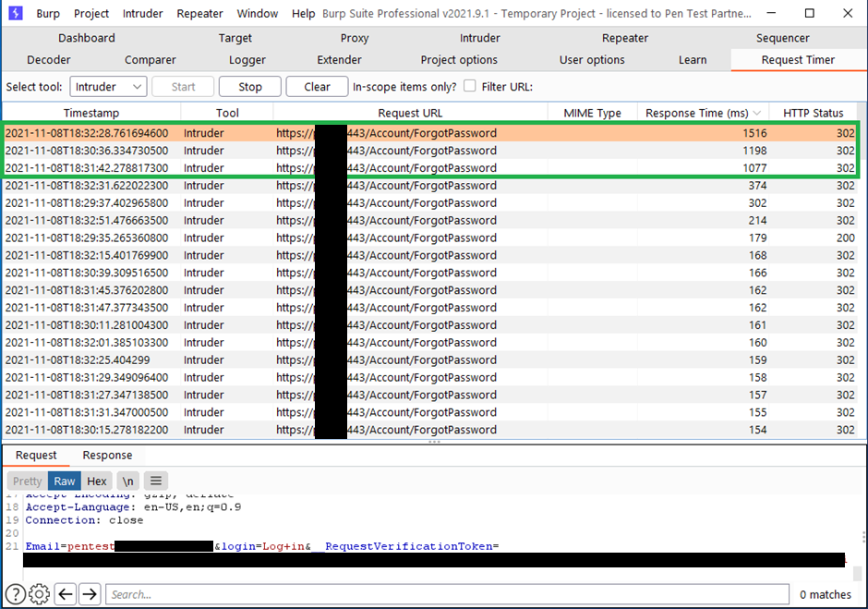Click the Stop button
The image size is (868, 609).
pyautogui.click(x=249, y=87)
